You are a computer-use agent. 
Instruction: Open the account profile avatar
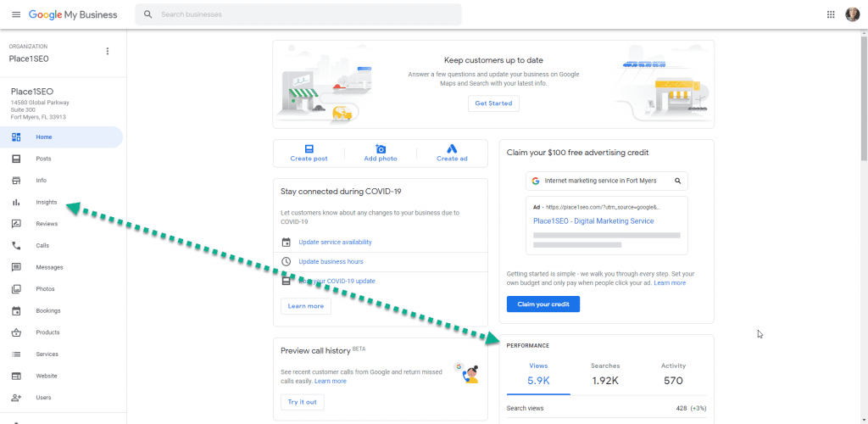853,14
